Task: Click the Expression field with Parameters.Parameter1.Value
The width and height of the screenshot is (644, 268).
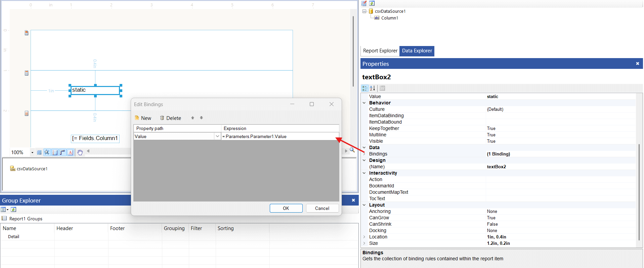Action: pyautogui.click(x=280, y=136)
